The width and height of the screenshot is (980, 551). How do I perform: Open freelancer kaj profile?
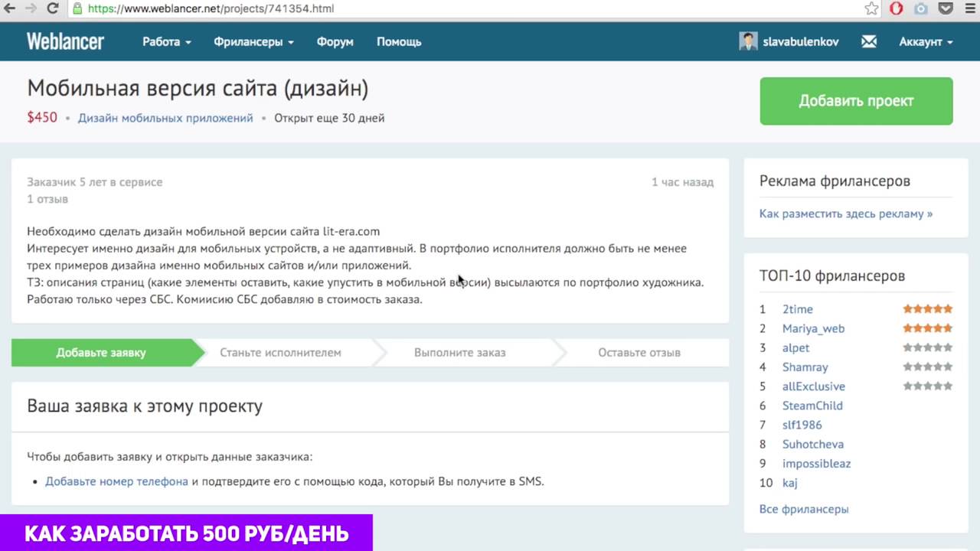[790, 483]
